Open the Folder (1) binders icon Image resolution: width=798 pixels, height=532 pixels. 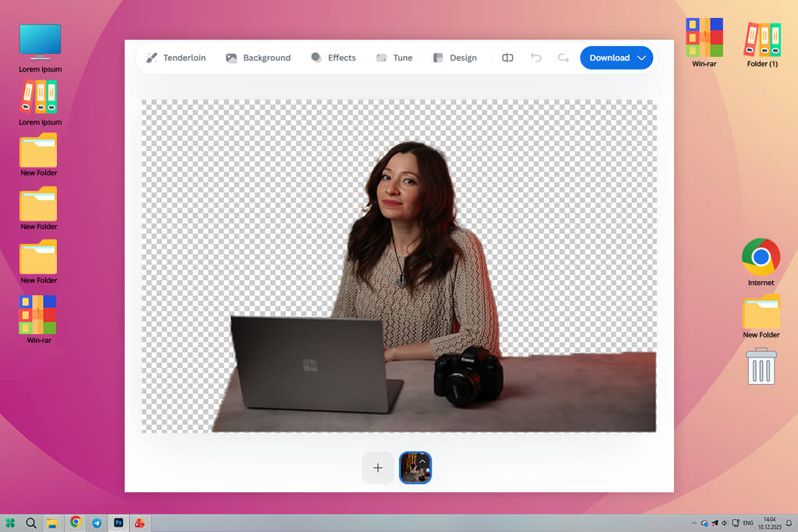[762, 44]
